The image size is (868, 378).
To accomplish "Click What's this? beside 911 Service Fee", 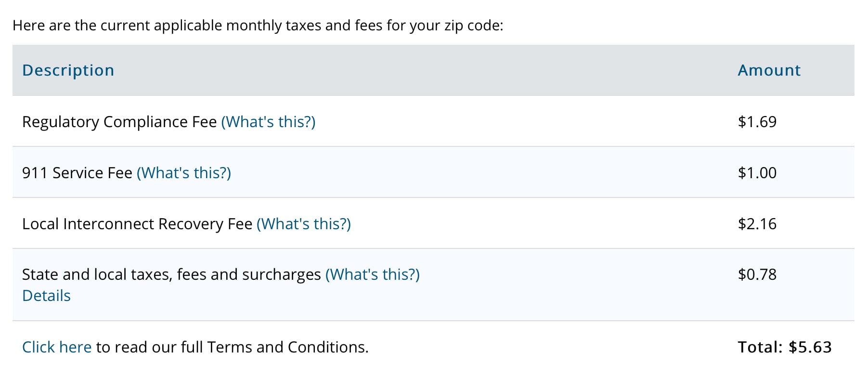I will (184, 173).
